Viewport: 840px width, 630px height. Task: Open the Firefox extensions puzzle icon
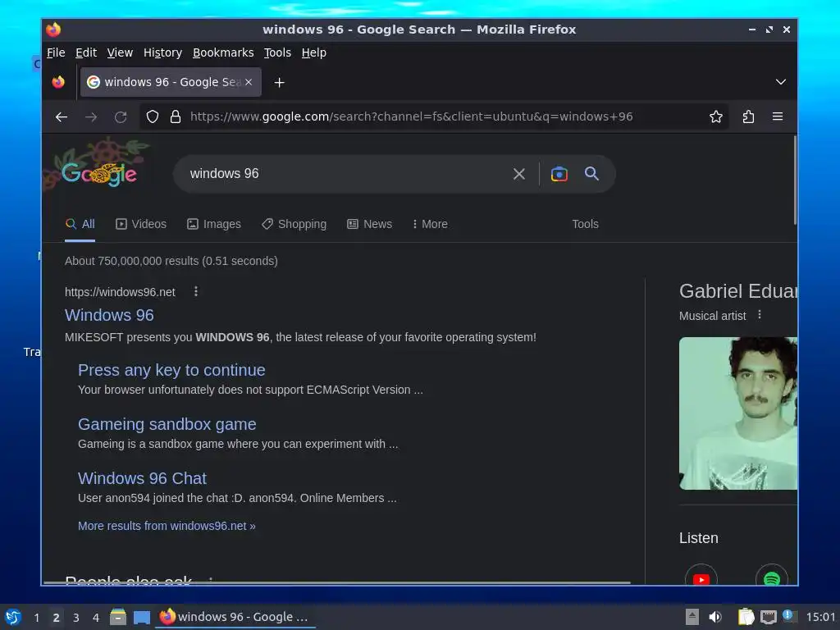(748, 116)
